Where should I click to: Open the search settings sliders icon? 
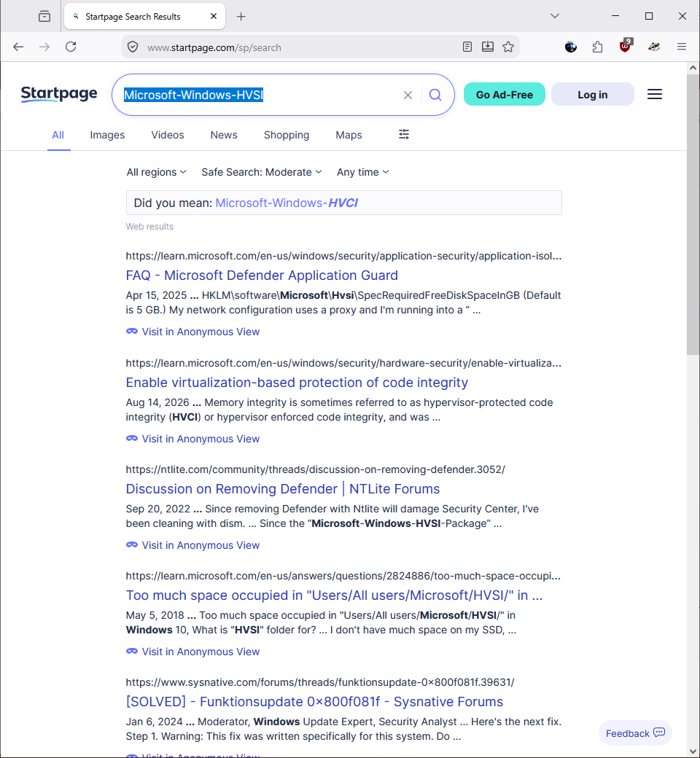404,134
